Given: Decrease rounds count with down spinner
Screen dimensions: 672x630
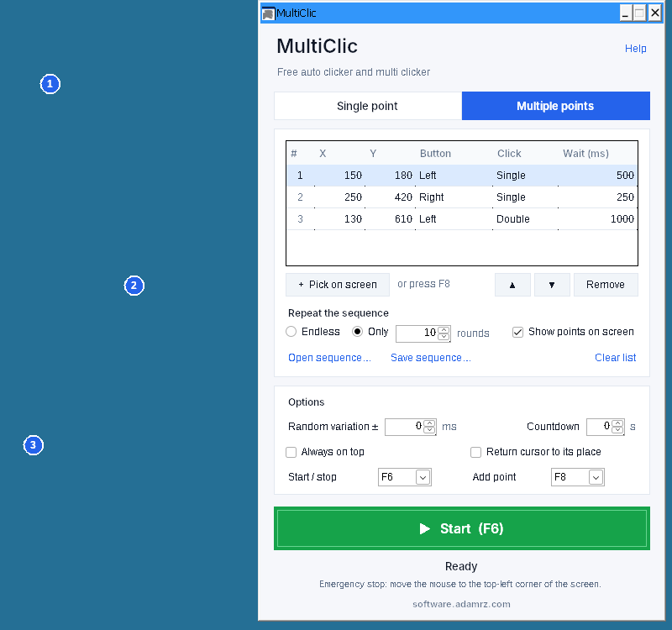Looking at the screenshot, I should point(444,337).
